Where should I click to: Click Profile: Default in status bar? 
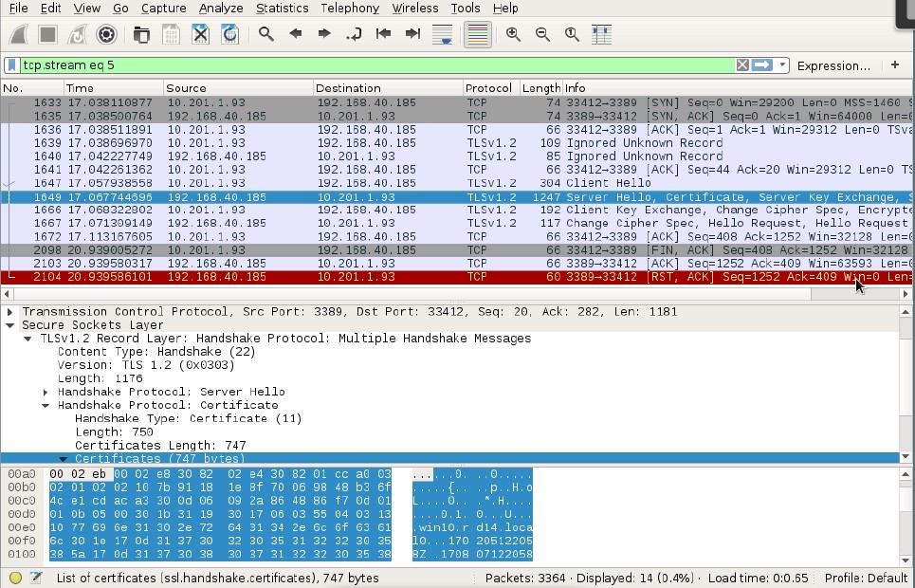click(866, 579)
